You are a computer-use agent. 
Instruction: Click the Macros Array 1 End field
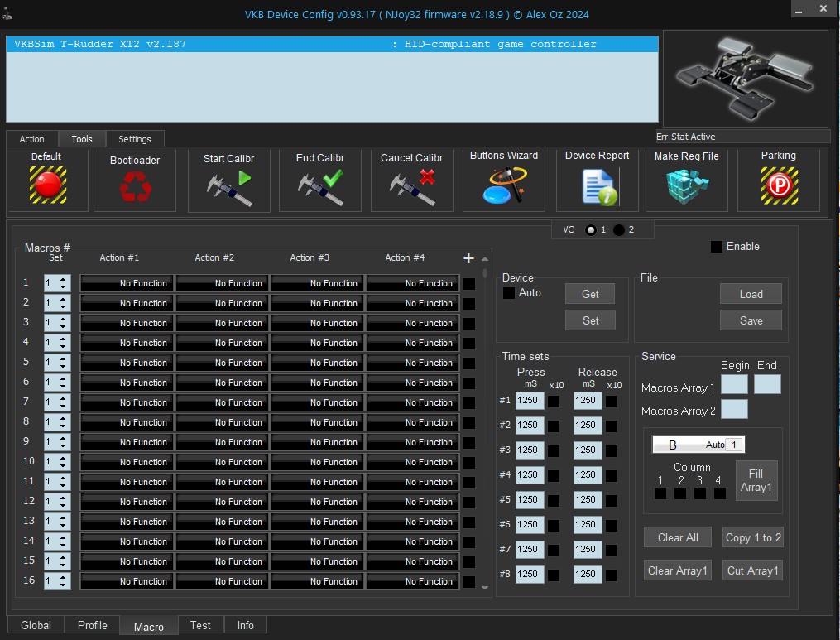click(767, 384)
